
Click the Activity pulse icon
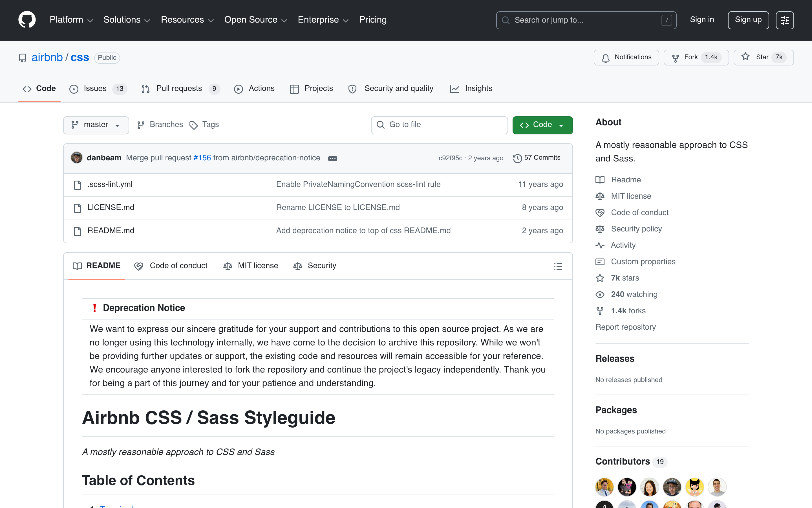[600, 245]
